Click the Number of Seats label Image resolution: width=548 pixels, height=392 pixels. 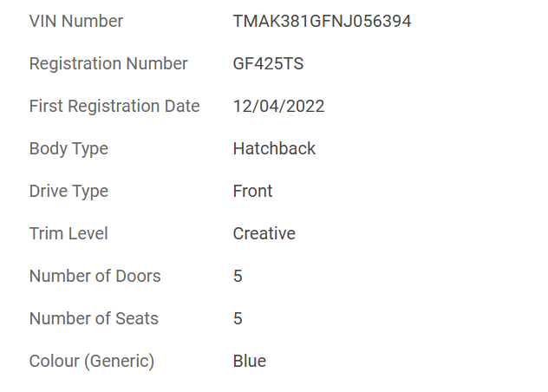click(x=94, y=319)
